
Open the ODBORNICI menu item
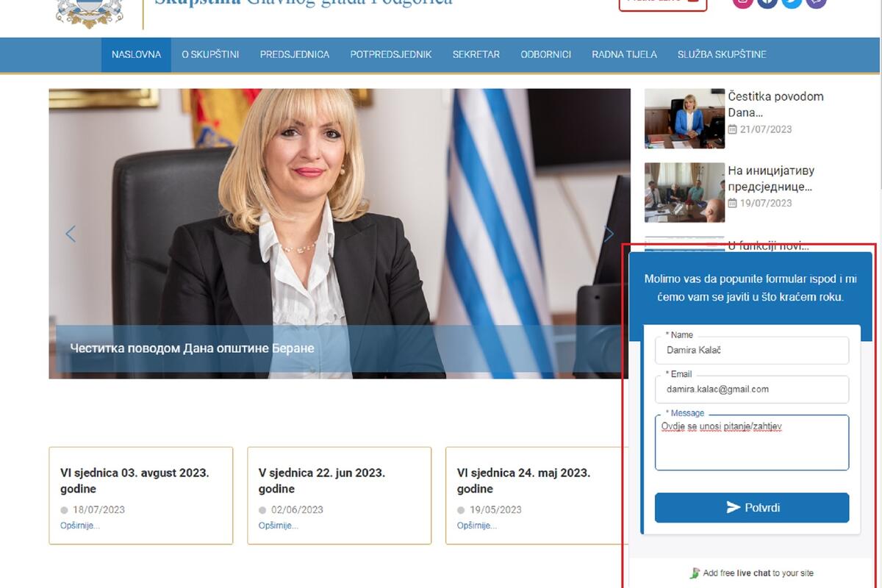pyautogui.click(x=545, y=54)
